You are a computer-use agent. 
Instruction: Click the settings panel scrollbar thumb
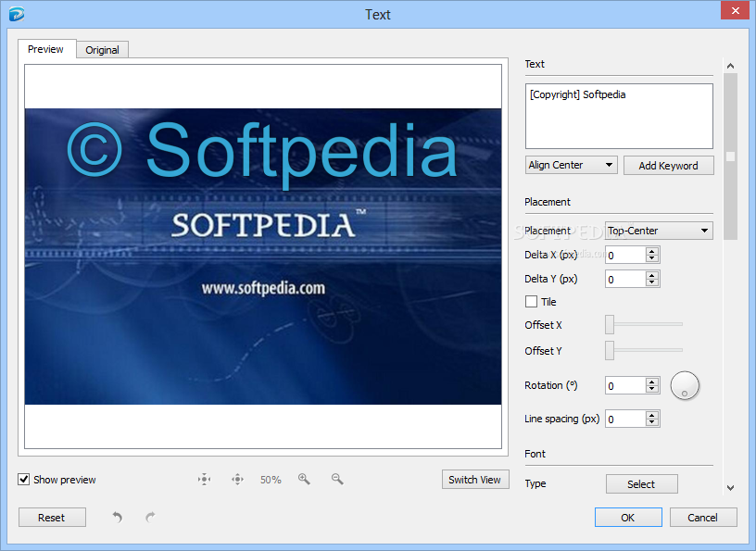pyautogui.click(x=730, y=157)
